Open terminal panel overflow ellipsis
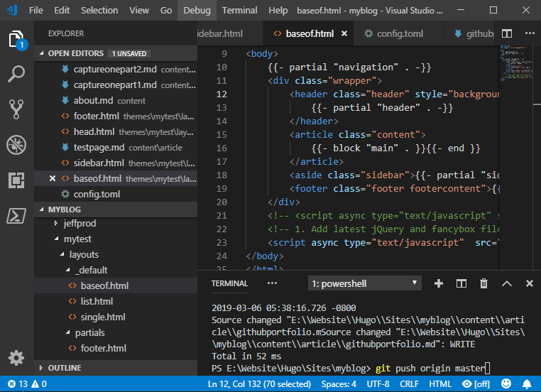Screen dimensions: 541x392 click(x=272, y=283)
